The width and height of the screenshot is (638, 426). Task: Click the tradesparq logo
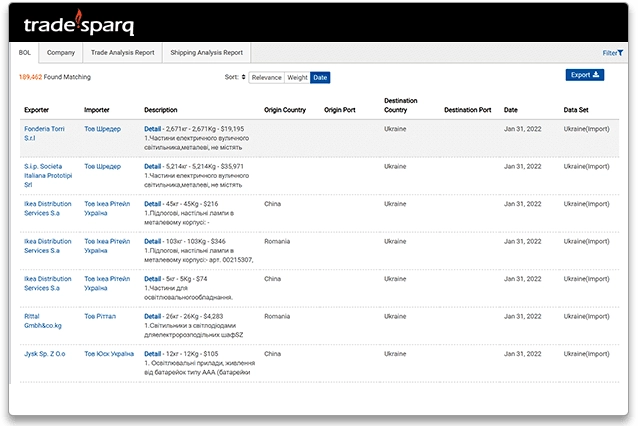tap(79, 24)
